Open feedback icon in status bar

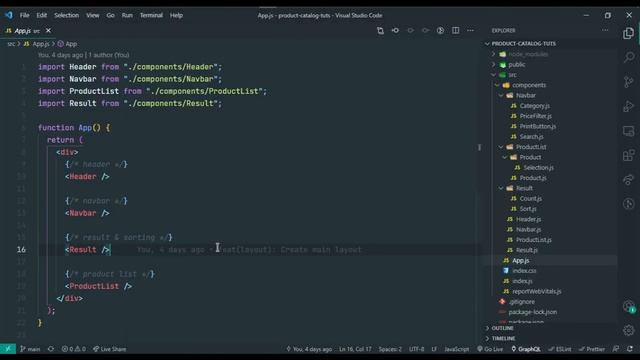click(x=616, y=349)
